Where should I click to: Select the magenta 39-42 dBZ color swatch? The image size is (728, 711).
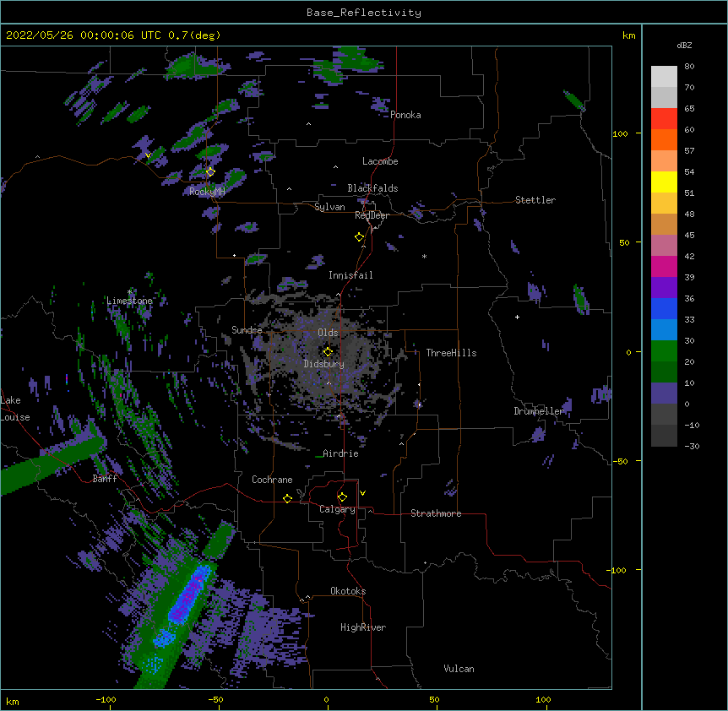(664, 266)
